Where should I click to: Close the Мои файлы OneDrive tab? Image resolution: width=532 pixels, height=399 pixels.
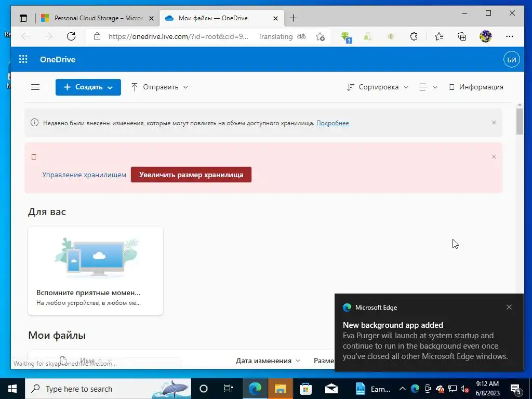275,18
